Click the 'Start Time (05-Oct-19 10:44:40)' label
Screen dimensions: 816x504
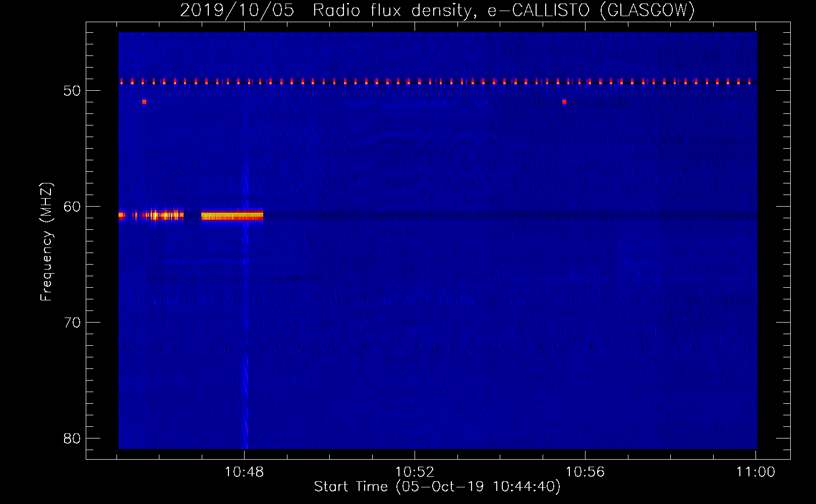(x=437, y=487)
